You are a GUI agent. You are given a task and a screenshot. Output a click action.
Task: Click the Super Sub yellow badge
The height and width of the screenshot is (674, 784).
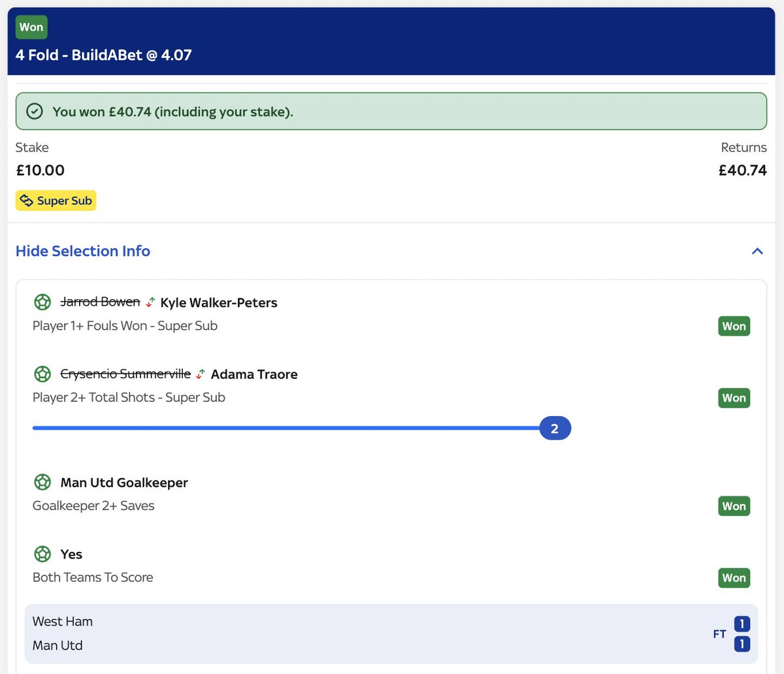(x=56, y=201)
